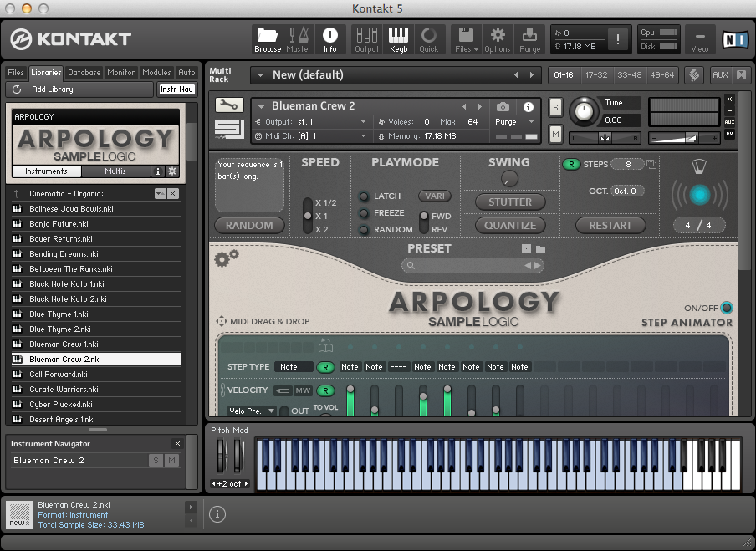This screenshot has width=756, height=551.
Task: Click the metronome icon
Action: pyautogui.click(x=698, y=166)
